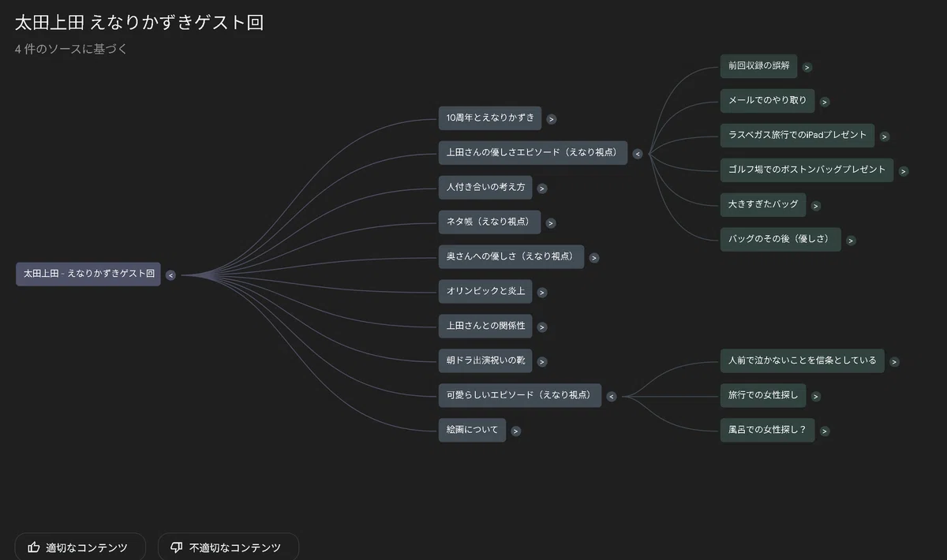Select the 上田さんとの関係性 node
The height and width of the screenshot is (560, 947).
click(485, 327)
